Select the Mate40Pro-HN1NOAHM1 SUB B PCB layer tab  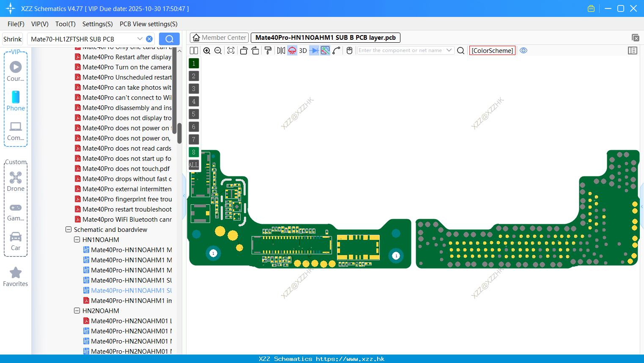click(326, 38)
